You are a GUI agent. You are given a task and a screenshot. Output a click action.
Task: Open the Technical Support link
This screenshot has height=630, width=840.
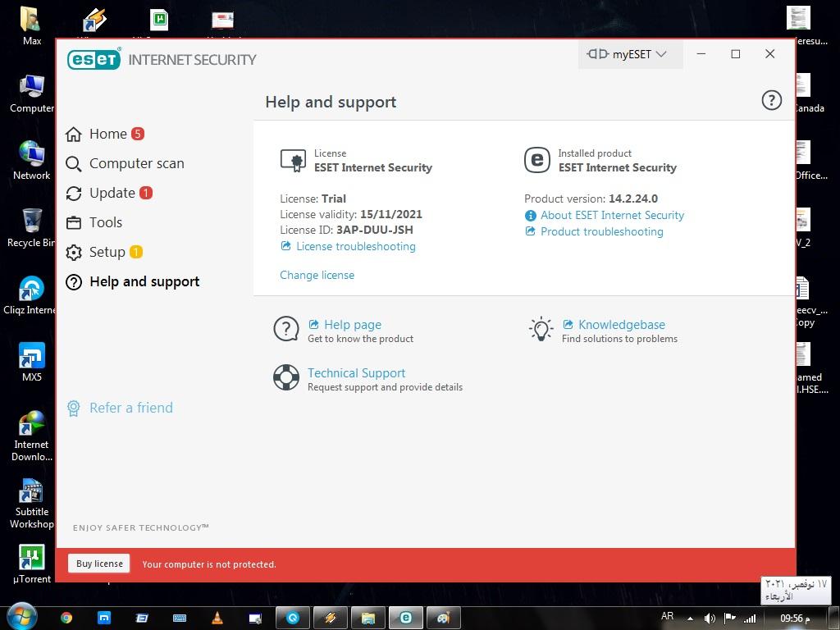tap(356, 373)
